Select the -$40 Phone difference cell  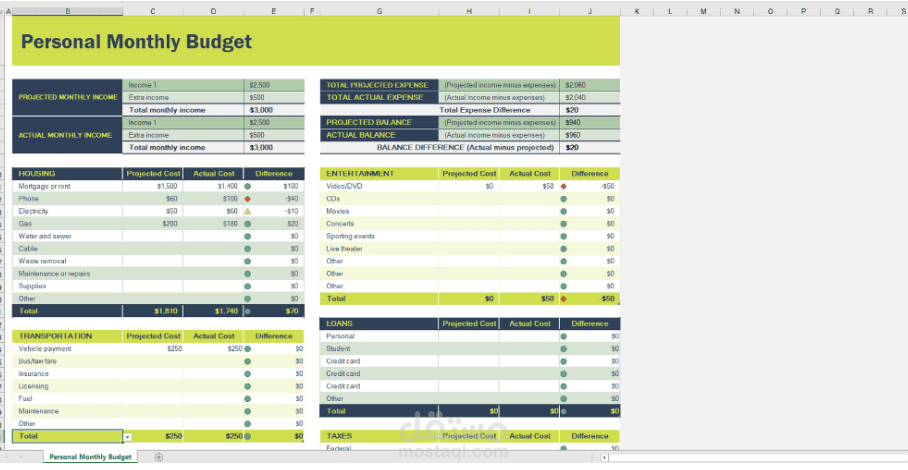point(274,199)
